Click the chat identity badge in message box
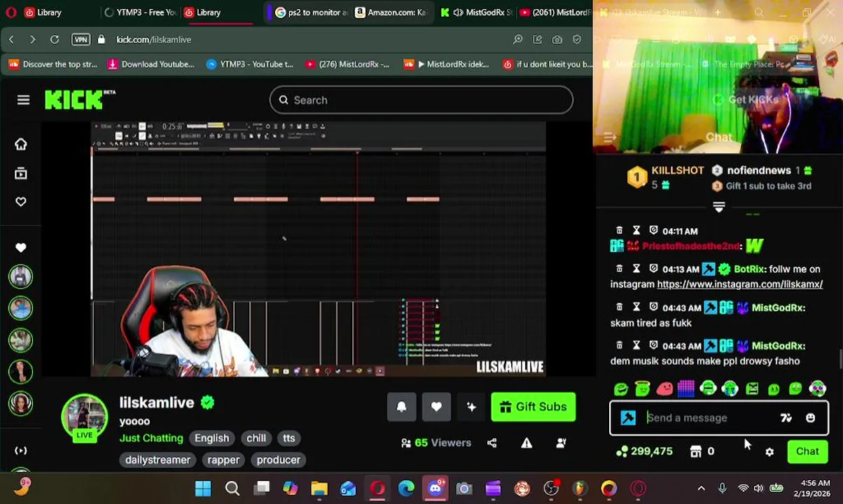The width and height of the screenshot is (843, 504). coord(628,418)
